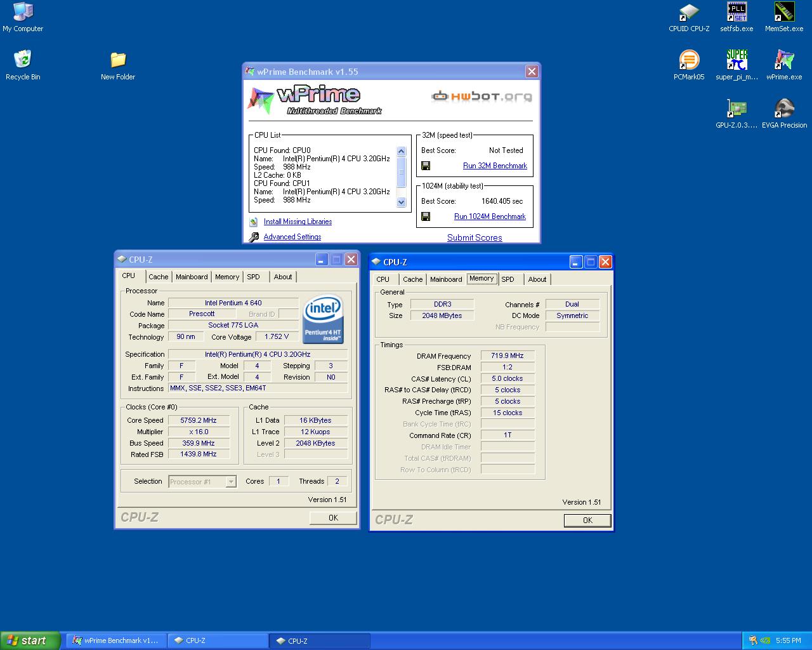Close the wPrime Benchmark window
The height and width of the screenshot is (650, 812).
(532, 72)
